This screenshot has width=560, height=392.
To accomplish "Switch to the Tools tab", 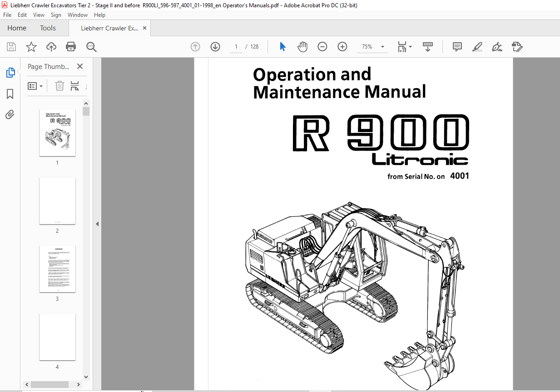I will coord(48,28).
